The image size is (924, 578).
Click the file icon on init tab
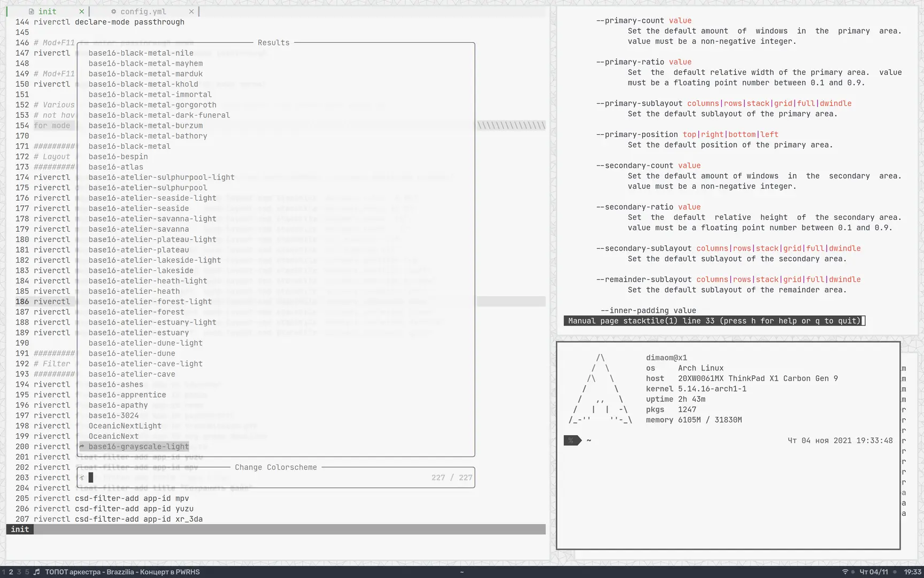tap(31, 11)
